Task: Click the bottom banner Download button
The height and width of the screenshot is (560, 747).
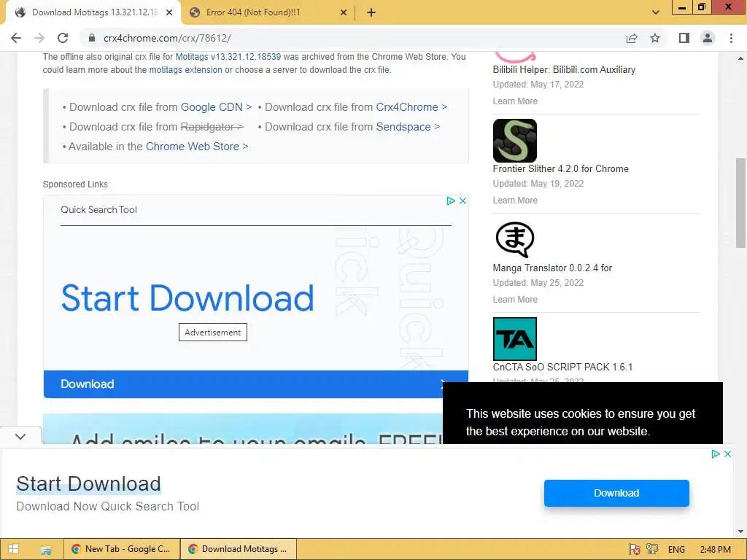Action: (616, 494)
